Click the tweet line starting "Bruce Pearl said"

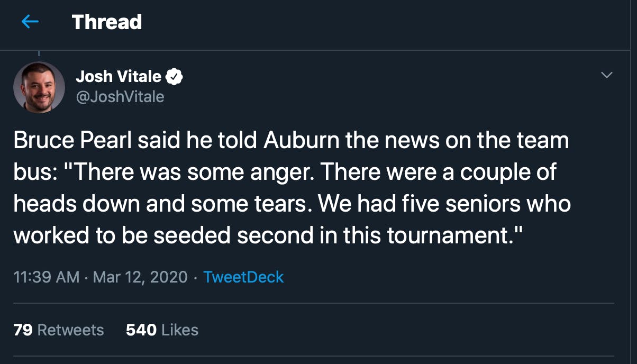291,141
